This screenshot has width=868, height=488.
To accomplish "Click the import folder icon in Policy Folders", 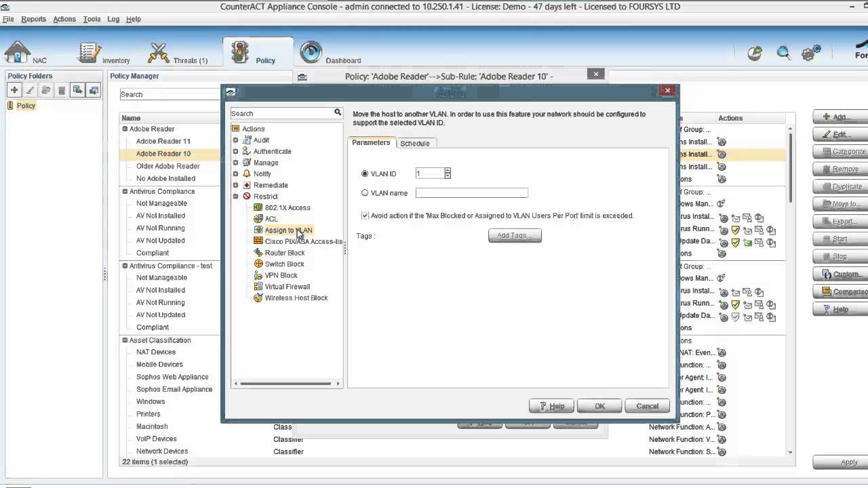I will [94, 90].
